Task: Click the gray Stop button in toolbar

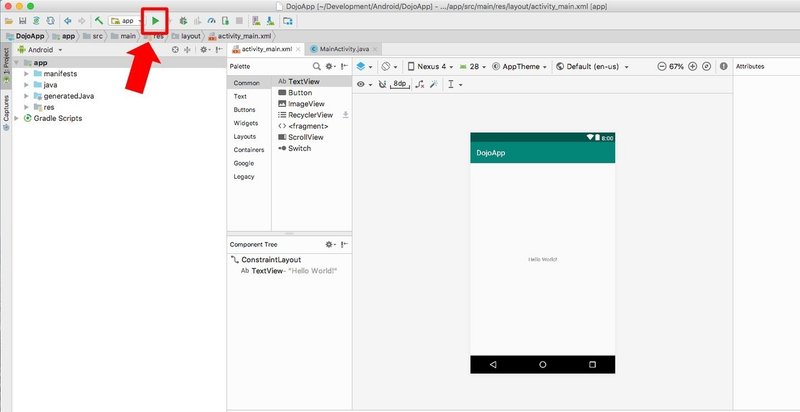Action: click(x=239, y=21)
